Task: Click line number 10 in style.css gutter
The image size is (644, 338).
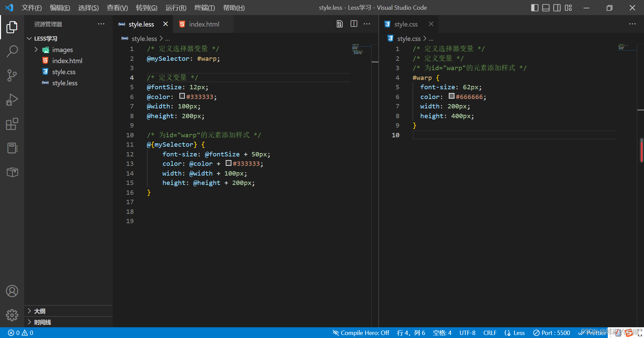Action: pyautogui.click(x=395, y=135)
